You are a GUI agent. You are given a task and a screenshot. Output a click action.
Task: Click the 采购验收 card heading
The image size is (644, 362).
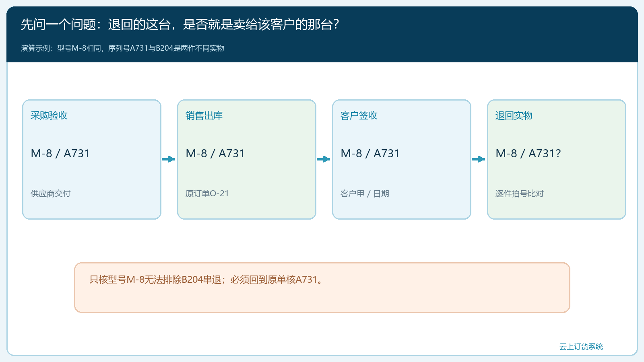click(49, 115)
